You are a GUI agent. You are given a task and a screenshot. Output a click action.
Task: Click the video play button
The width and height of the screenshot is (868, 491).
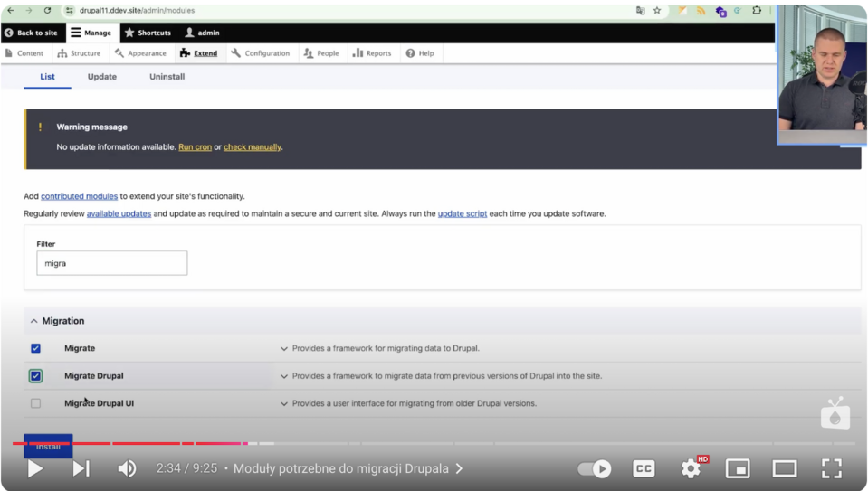[x=35, y=468]
